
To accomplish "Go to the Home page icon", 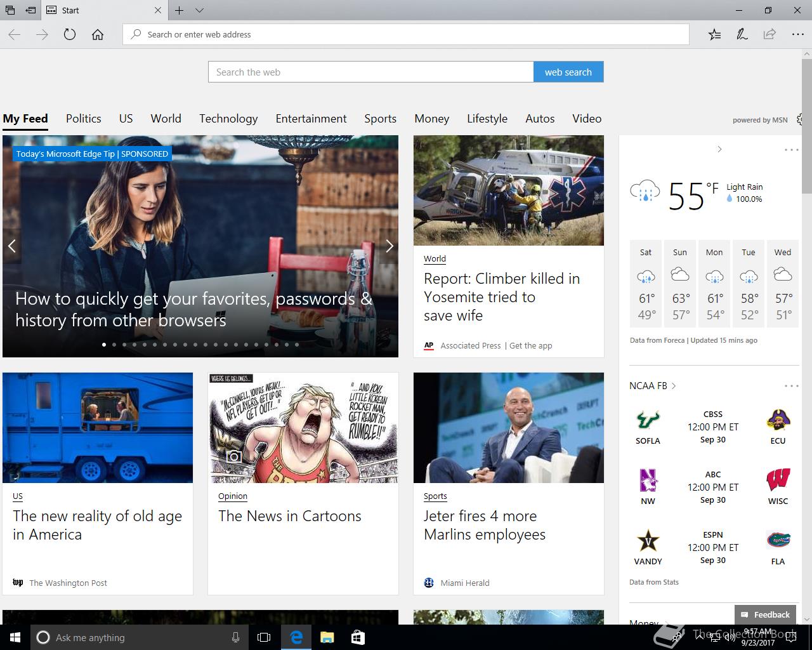I will (x=98, y=34).
